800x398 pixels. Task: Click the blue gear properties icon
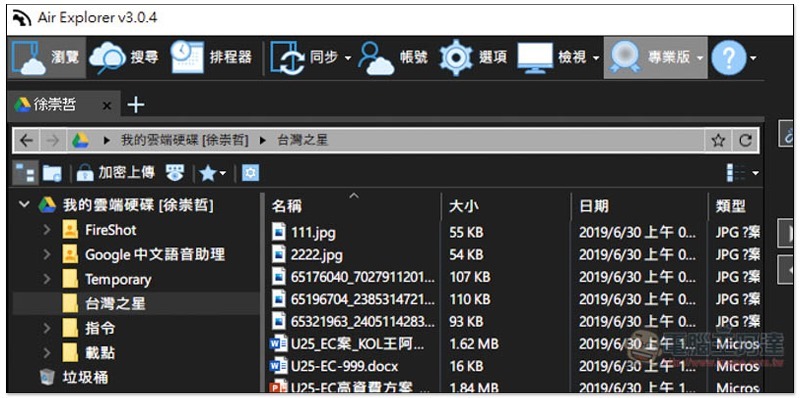(250, 173)
